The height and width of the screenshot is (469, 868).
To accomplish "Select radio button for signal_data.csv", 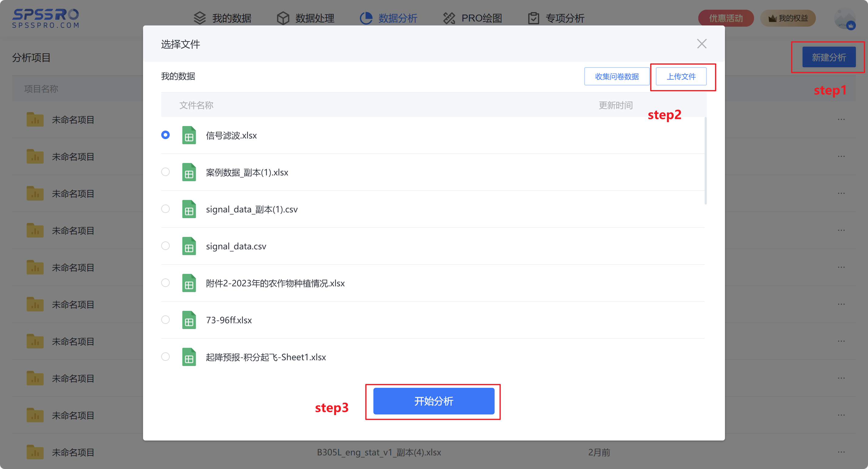I will coord(165,246).
